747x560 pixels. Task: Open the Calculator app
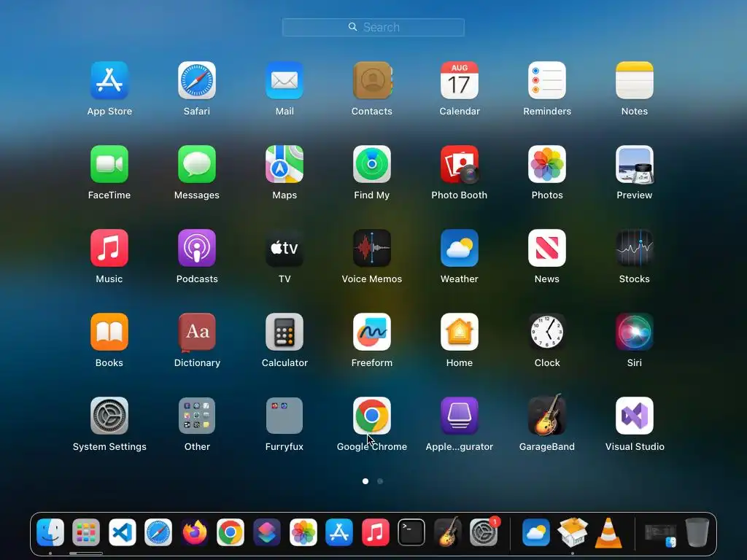pyautogui.click(x=285, y=332)
